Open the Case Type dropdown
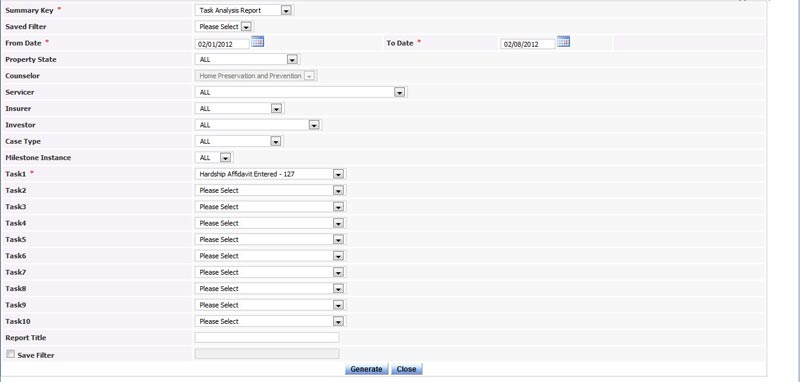This screenshot has width=800, height=382. 239,141
